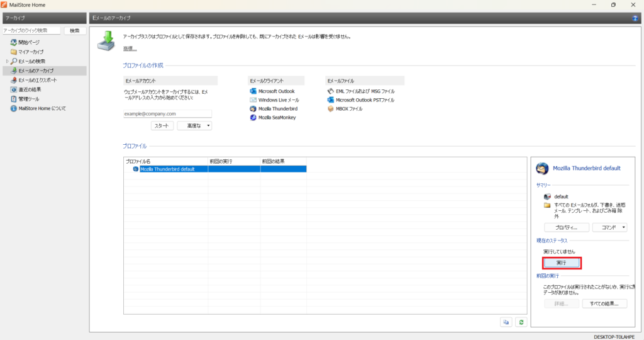Click the Mozilla SeaMonkey client icon
Image resolution: width=644 pixels, height=340 pixels.
pyautogui.click(x=253, y=118)
